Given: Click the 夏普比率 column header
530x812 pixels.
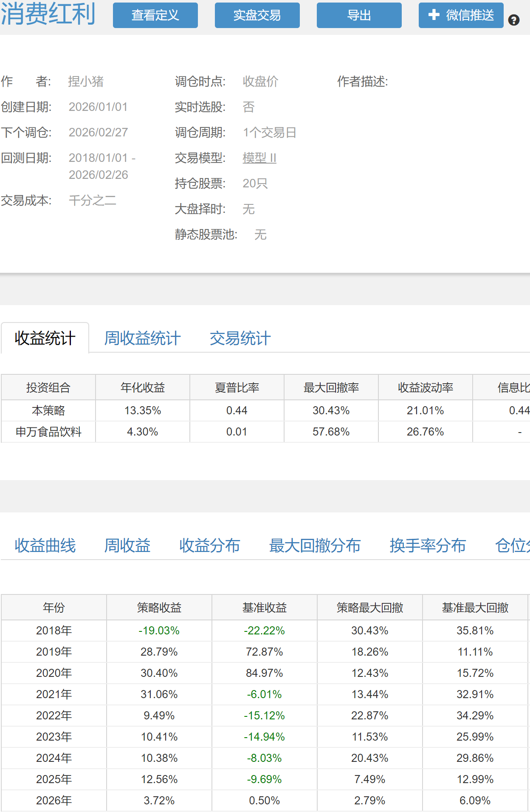Looking at the screenshot, I should coord(237,388).
